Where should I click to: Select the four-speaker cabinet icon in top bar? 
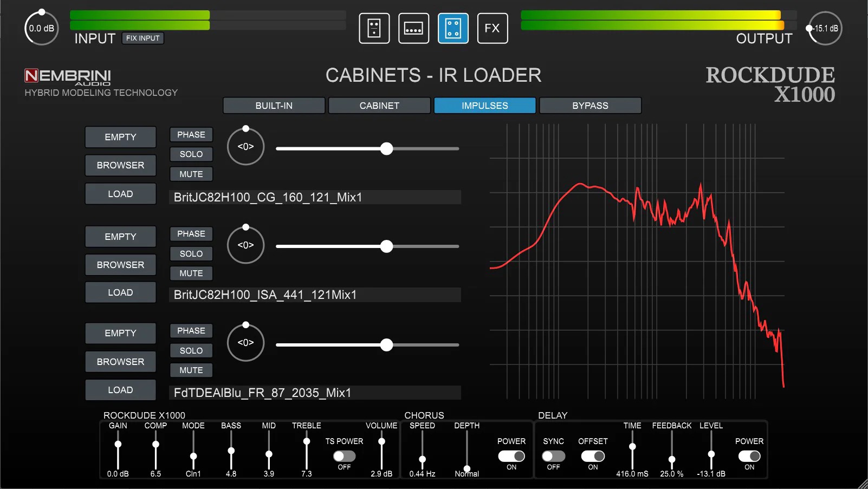tap(453, 28)
